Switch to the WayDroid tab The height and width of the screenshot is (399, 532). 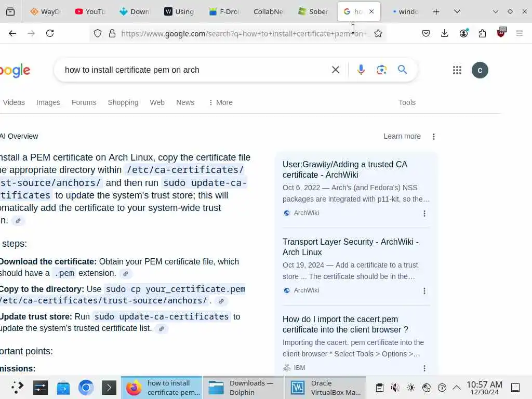[x=45, y=11]
